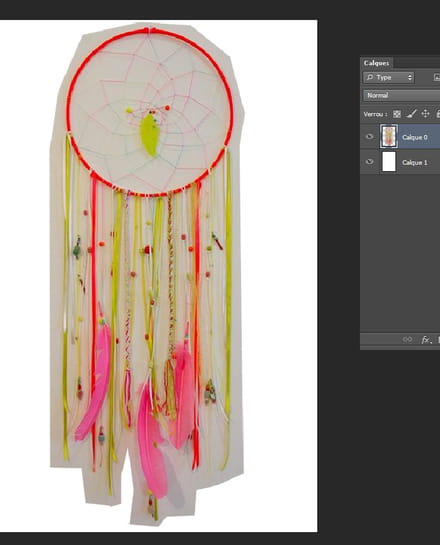Screen dimensions: 440x545
Task: Click the padlock lock-all icon
Action: tap(438, 114)
